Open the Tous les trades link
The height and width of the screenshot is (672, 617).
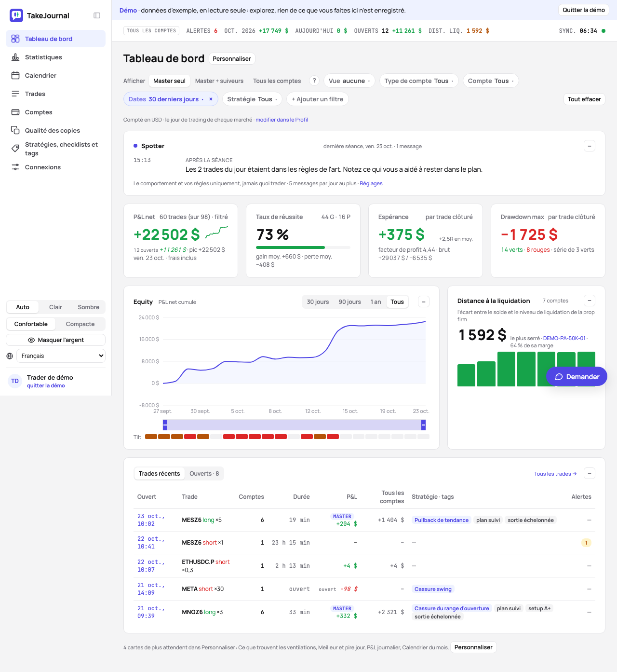point(555,474)
